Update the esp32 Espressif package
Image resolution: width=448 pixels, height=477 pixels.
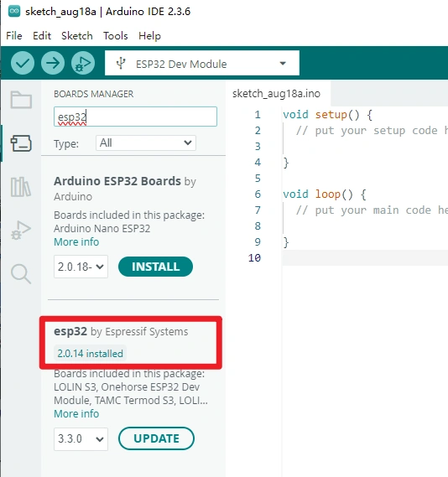(156, 438)
